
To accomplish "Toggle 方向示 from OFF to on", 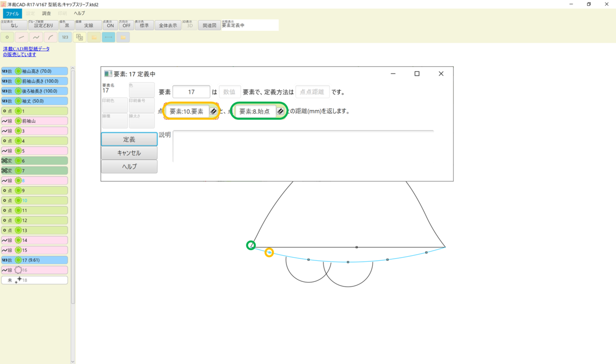I will pyautogui.click(x=126, y=24).
